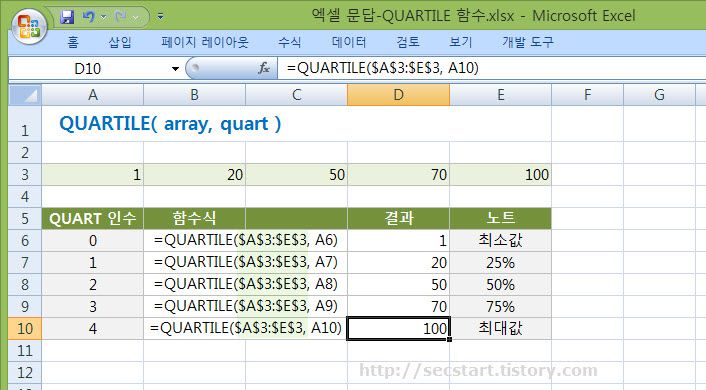This screenshot has height=390, width=706.
Task: Select column C header
Action: (x=296, y=95)
